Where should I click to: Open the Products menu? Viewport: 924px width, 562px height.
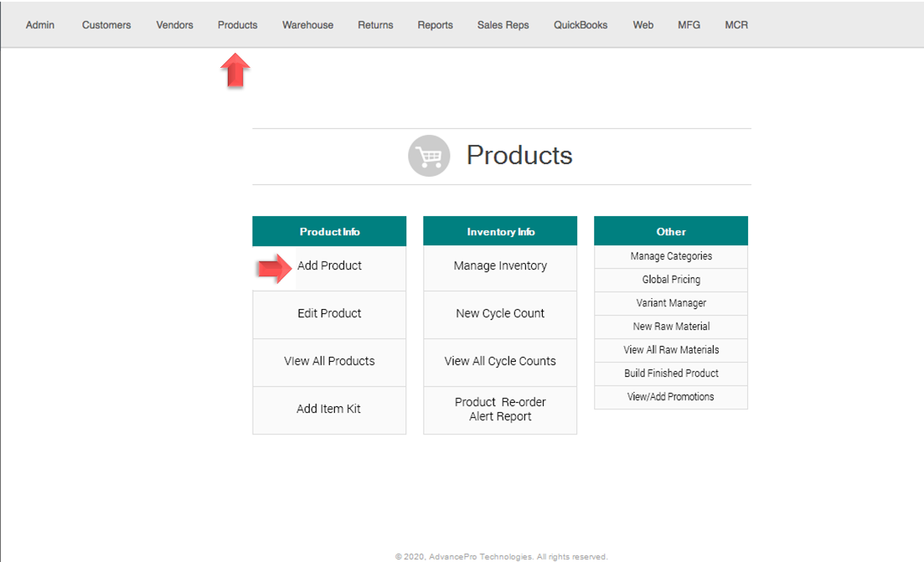click(237, 25)
